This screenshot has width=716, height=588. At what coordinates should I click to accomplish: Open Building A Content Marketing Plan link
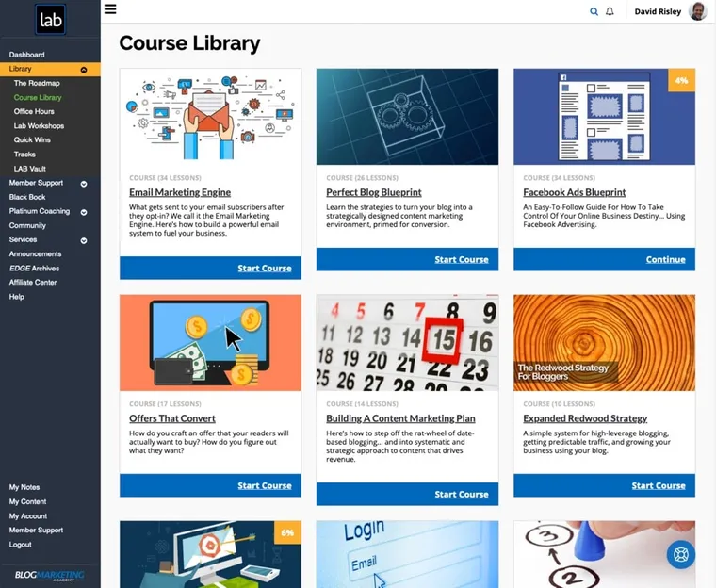(401, 418)
